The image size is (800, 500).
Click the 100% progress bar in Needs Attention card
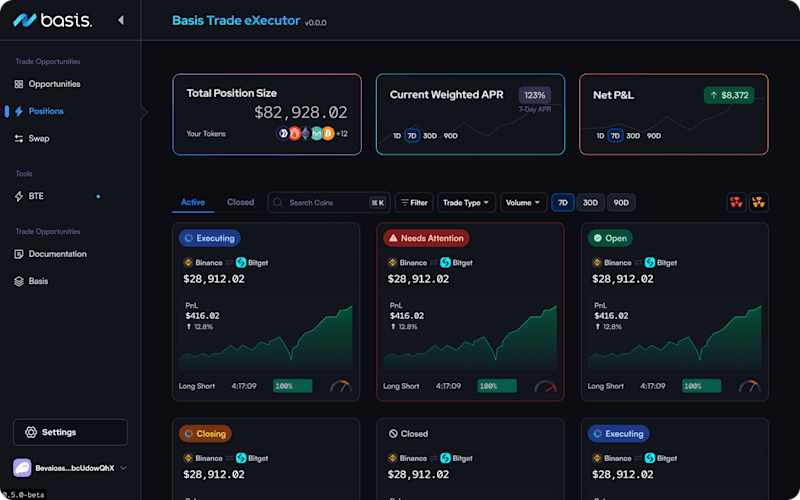pyautogui.click(x=497, y=386)
